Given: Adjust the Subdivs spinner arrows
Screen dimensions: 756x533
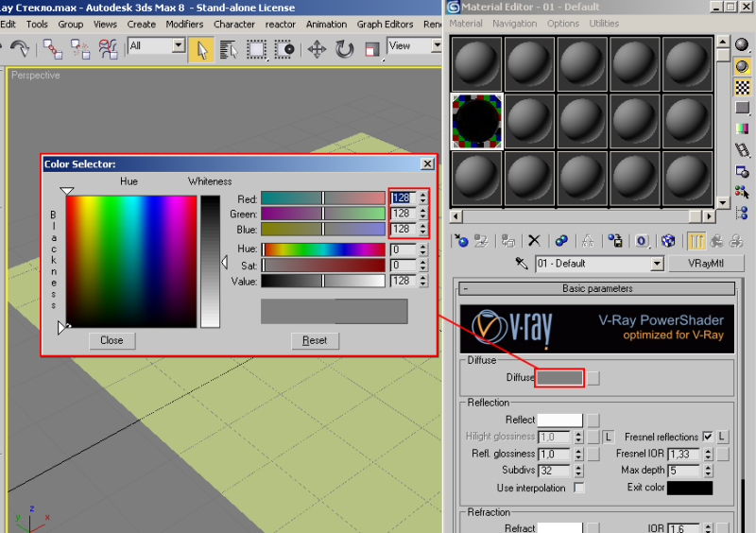Looking at the screenshot, I should point(578,471).
